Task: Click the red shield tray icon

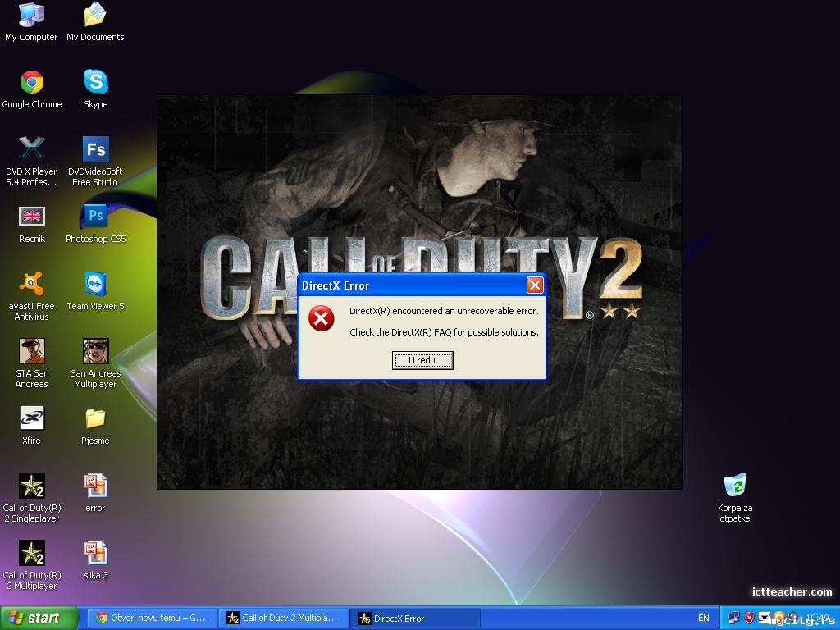Action: click(x=749, y=619)
